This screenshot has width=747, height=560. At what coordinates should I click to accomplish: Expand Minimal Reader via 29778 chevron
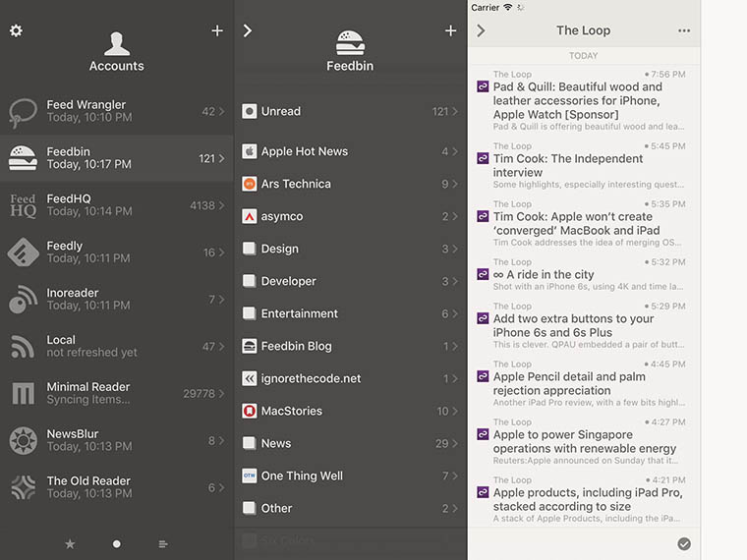[x=221, y=393]
